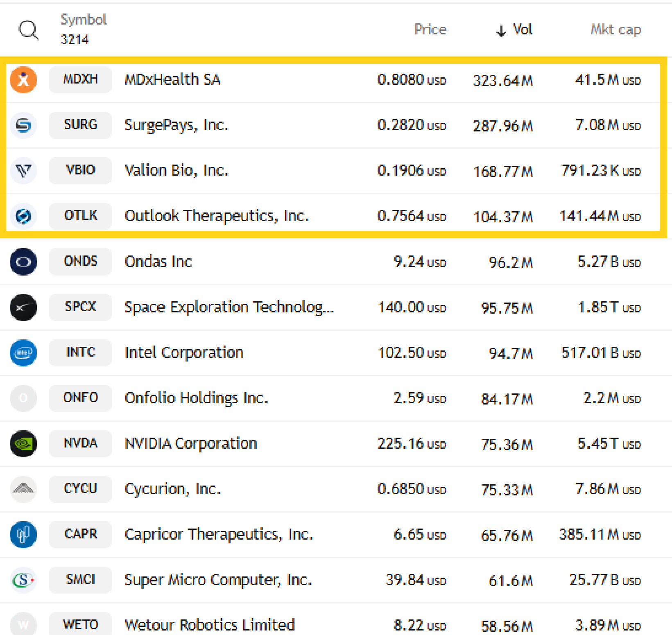Select the 25.77 B USD market cap

pyautogui.click(x=605, y=580)
